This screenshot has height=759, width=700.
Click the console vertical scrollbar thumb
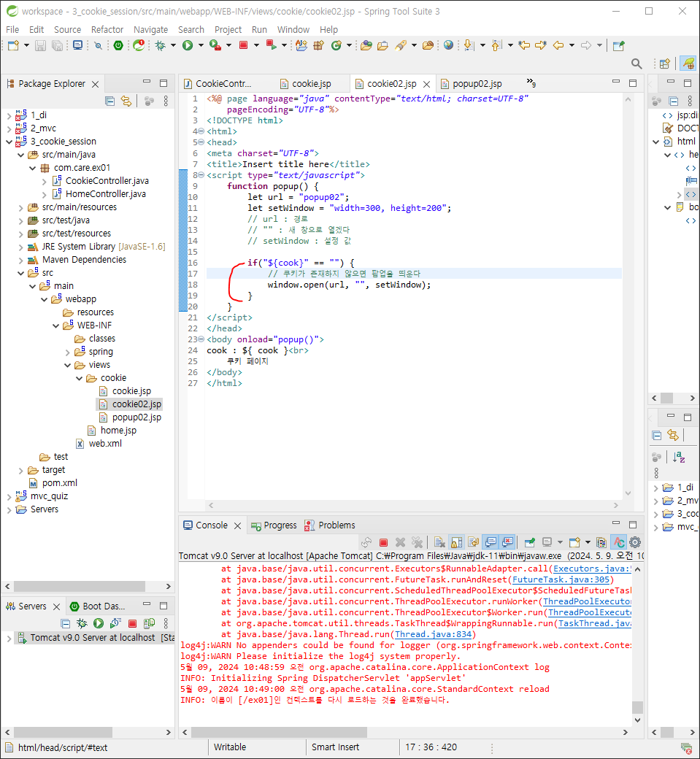point(637,706)
